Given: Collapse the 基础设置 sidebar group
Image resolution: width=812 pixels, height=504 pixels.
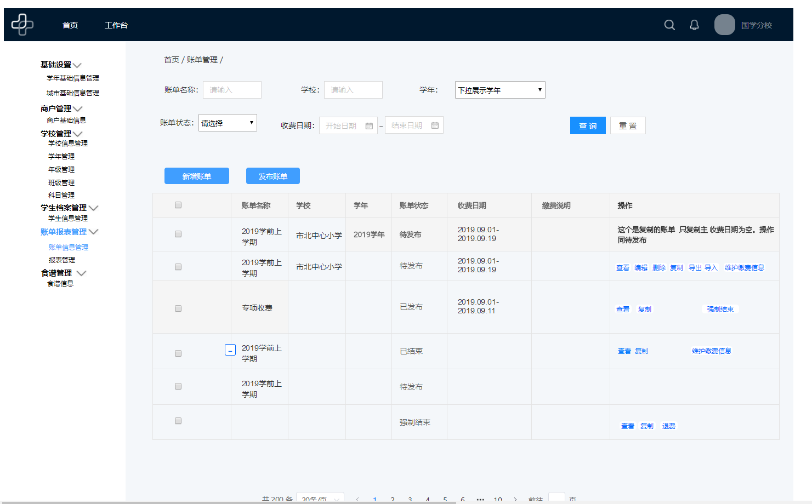Looking at the screenshot, I should point(77,65).
